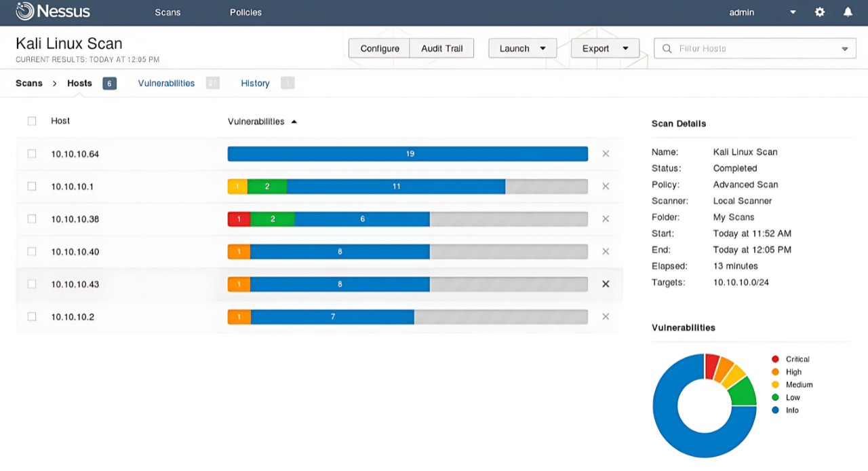Image resolution: width=868 pixels, height=471 pixels.
Task: Click the Host column header
Action: pyautogui.click(x=60, y=121)
